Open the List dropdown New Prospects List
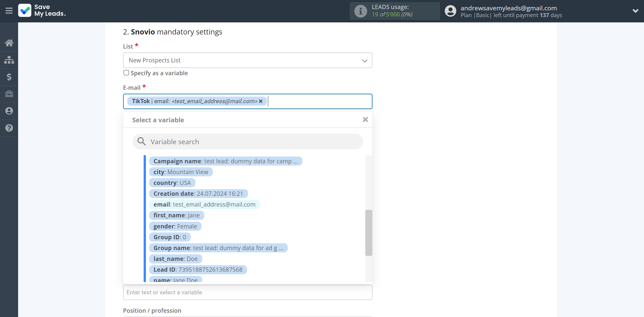 click(x=248, y=60)
